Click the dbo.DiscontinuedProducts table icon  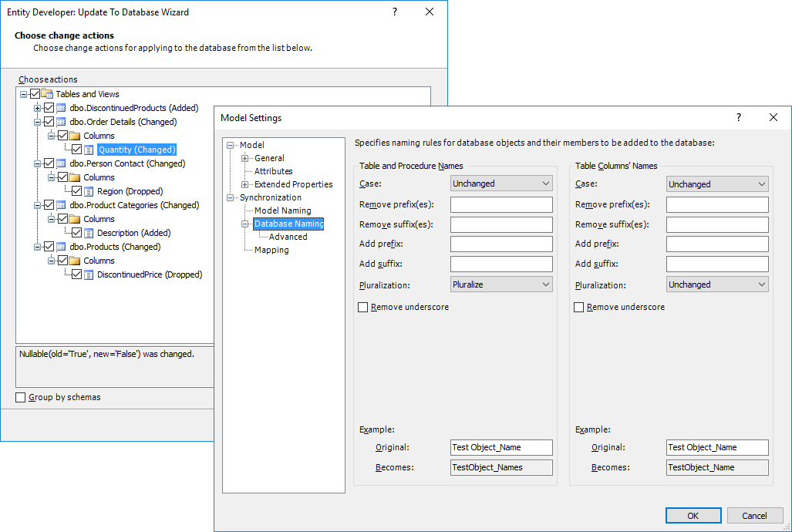click(x=61, y=108)
